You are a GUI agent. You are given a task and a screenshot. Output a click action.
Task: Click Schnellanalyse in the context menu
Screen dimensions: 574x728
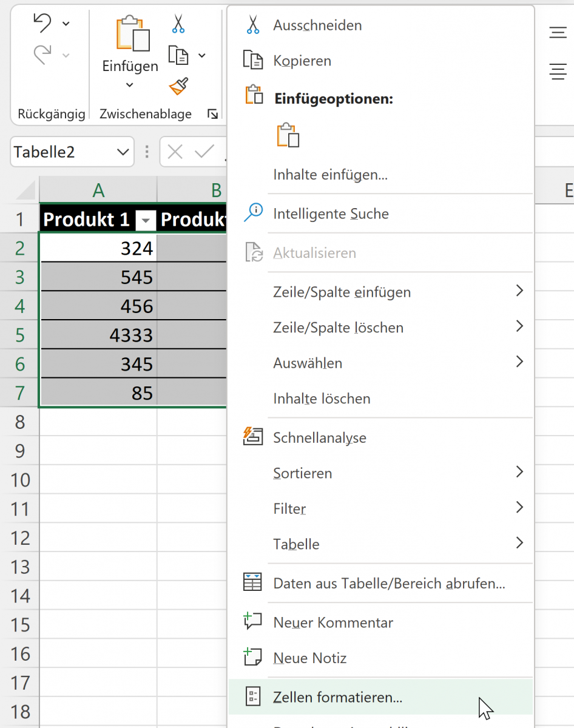click(x=320, y=437)
